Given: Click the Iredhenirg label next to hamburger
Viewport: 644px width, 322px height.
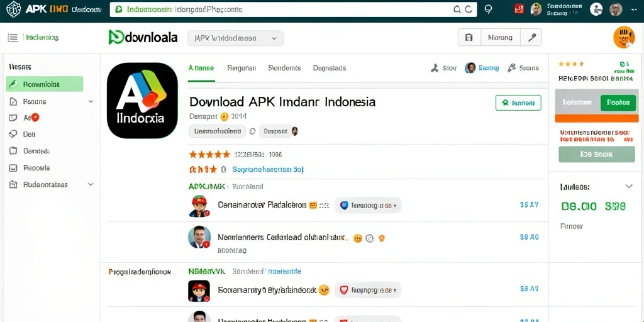Looking at the screenshot, I should 42,38.
